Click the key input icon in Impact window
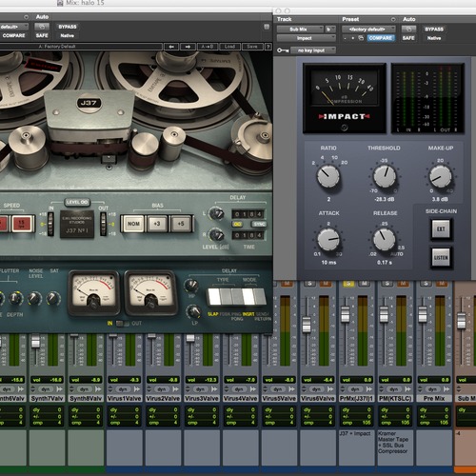The image size is (476, 476). point(283,50)
